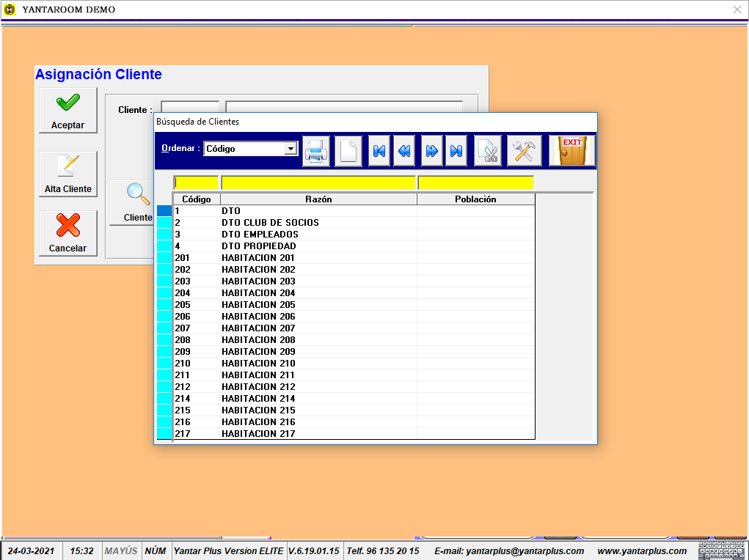749x560 pixels.
Task: Click the scissors cut document icon
Action: coord(487,151)
